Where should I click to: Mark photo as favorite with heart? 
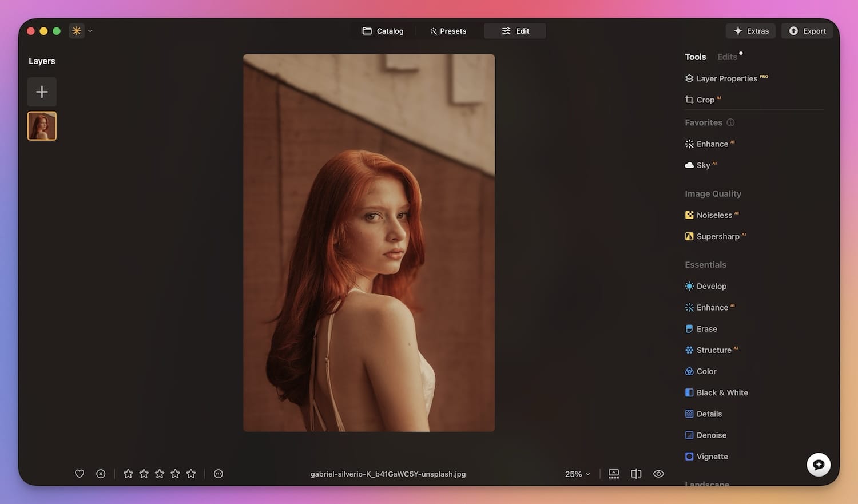pyautogui.click(x=80, y=474)
